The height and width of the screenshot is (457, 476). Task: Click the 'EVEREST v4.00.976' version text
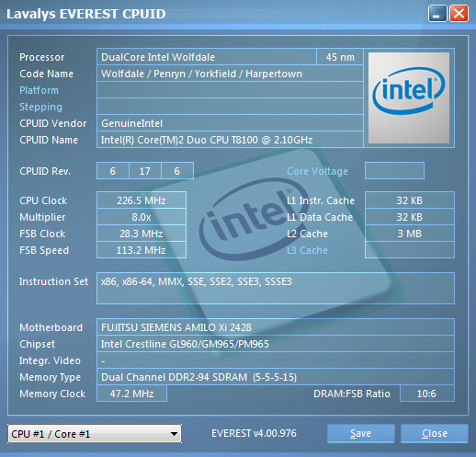(254, 433)
